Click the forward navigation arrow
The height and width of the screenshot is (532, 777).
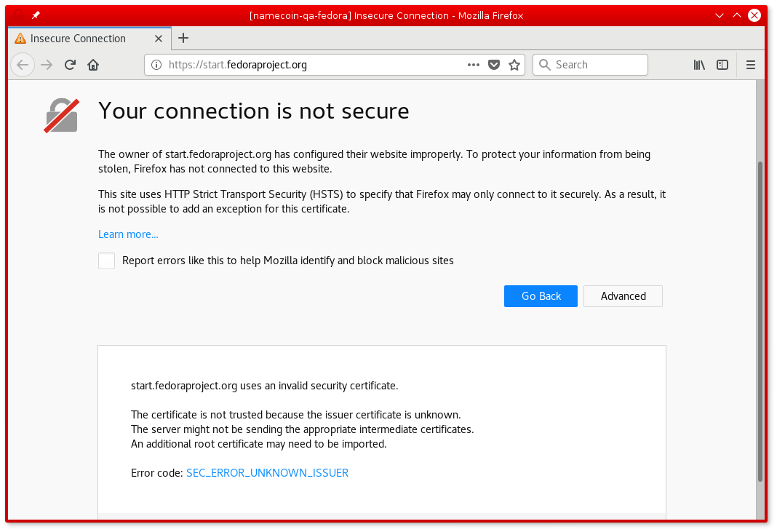pyautogui.click(x=46, y=65)
